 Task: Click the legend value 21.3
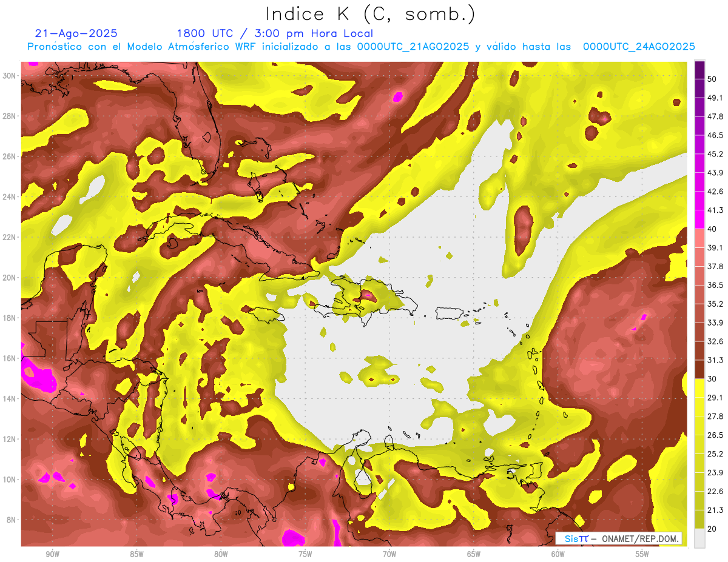pos(715,509)
